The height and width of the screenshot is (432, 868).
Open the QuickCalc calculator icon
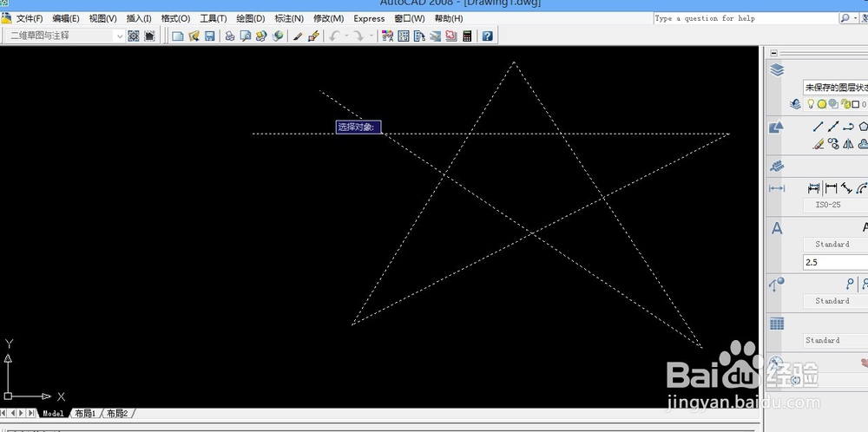467,36
